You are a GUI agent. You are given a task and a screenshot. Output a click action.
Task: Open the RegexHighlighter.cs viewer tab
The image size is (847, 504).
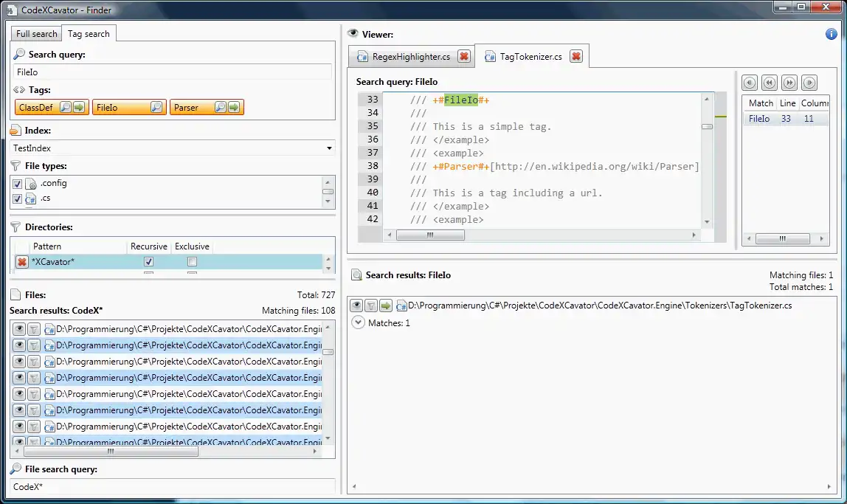(x=411, y=57)
